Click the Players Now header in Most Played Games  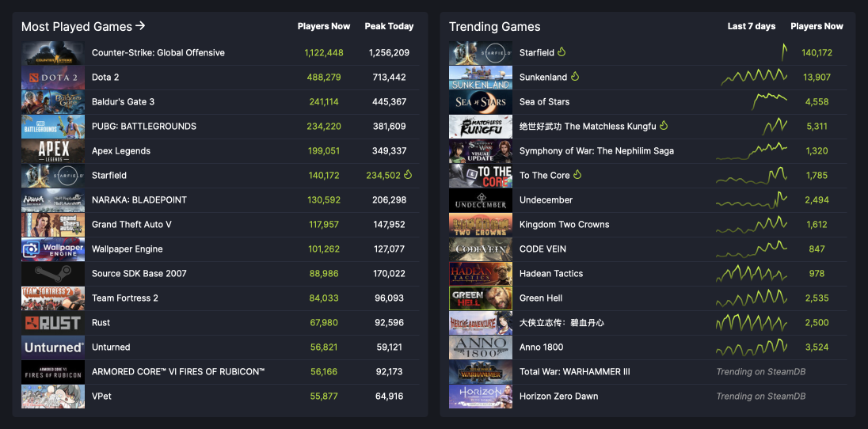324,26
